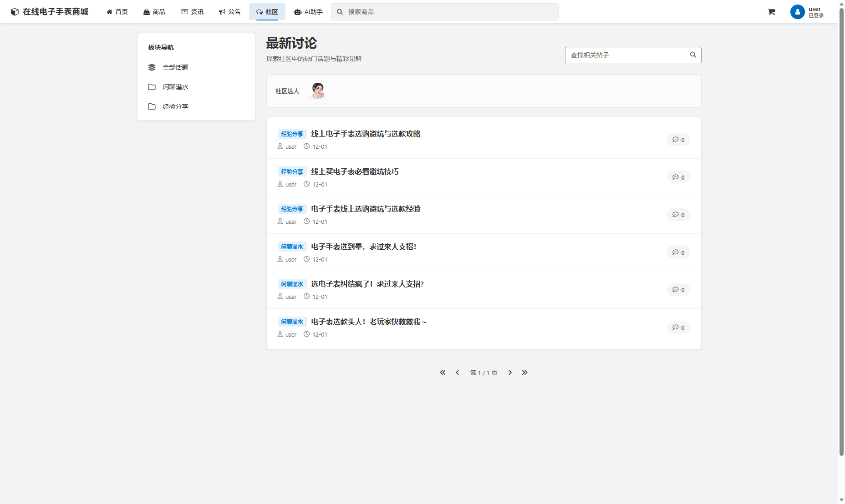The width and height of the screenshot is (845, 504).
Task: Click the folder icon beside 闲聊灌水
Action: click(x=152, y=87)
